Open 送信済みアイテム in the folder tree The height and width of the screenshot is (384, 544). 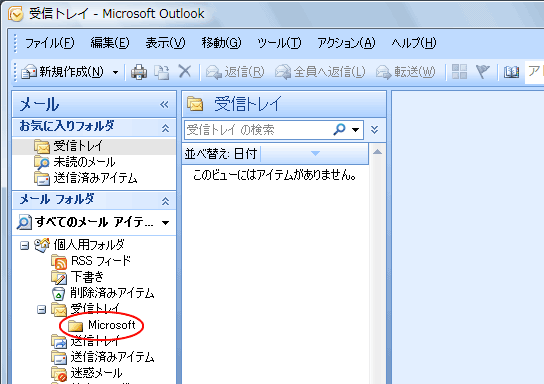pos(112,357)
